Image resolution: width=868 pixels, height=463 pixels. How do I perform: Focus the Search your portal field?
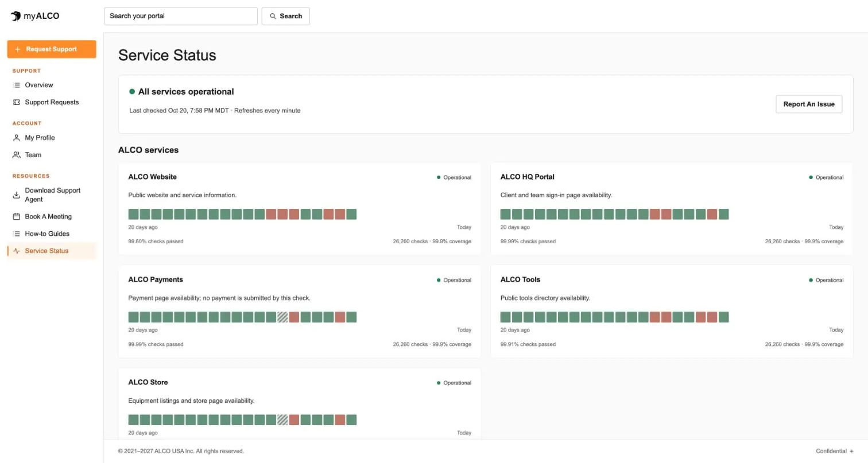181,16
